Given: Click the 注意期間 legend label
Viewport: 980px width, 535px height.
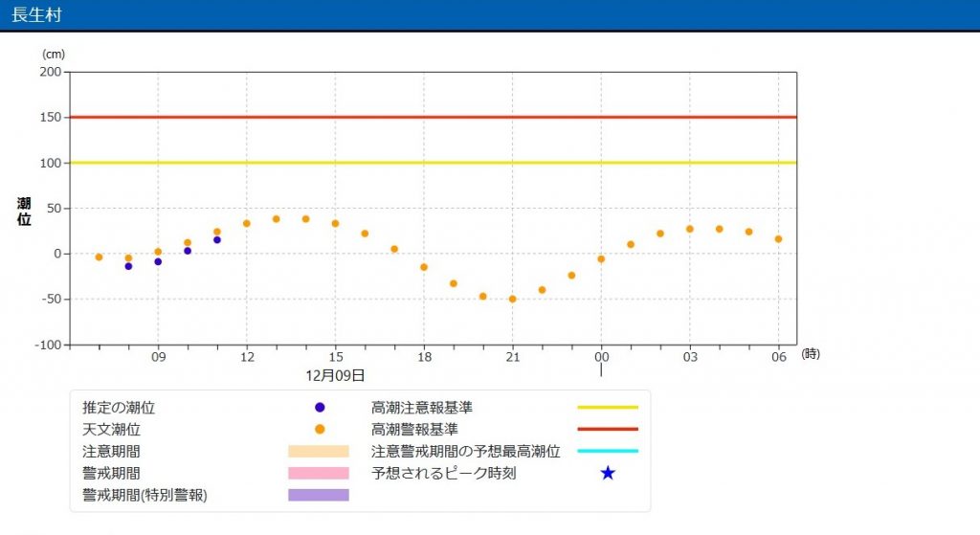Looking at the screenshot, I should tap(111, 451).
